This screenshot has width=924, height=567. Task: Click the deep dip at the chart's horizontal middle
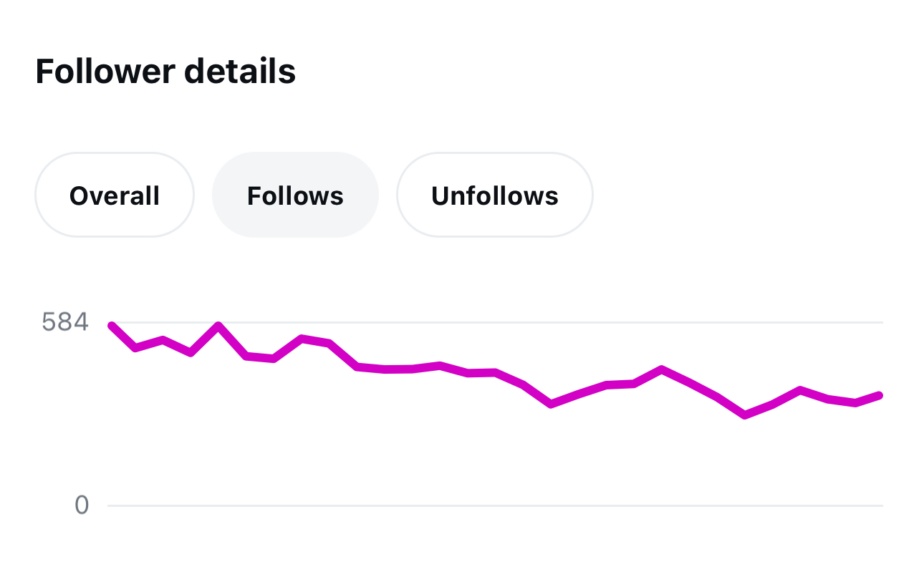(x=550, y=404)
